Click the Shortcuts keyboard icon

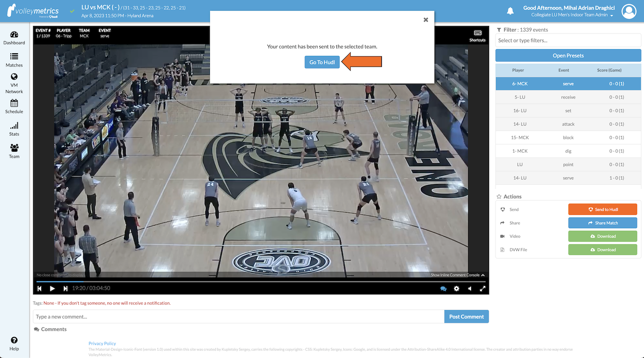point(477,34)
